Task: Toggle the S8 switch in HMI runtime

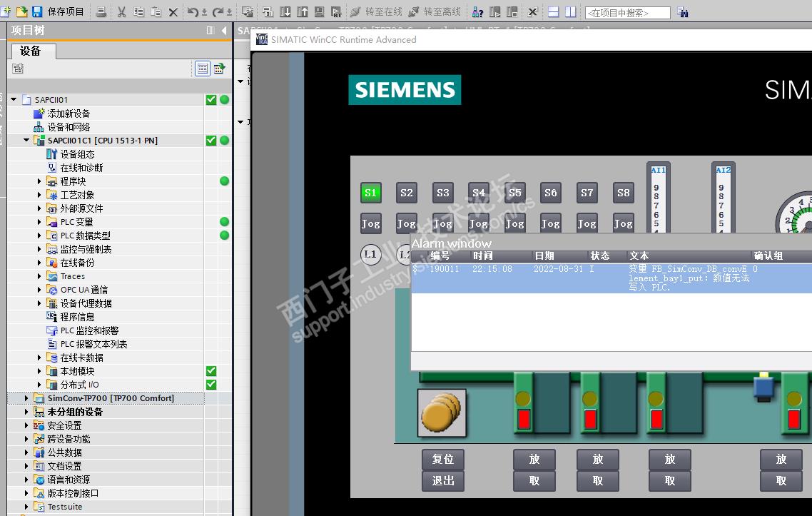Action: tap(623, 193)
